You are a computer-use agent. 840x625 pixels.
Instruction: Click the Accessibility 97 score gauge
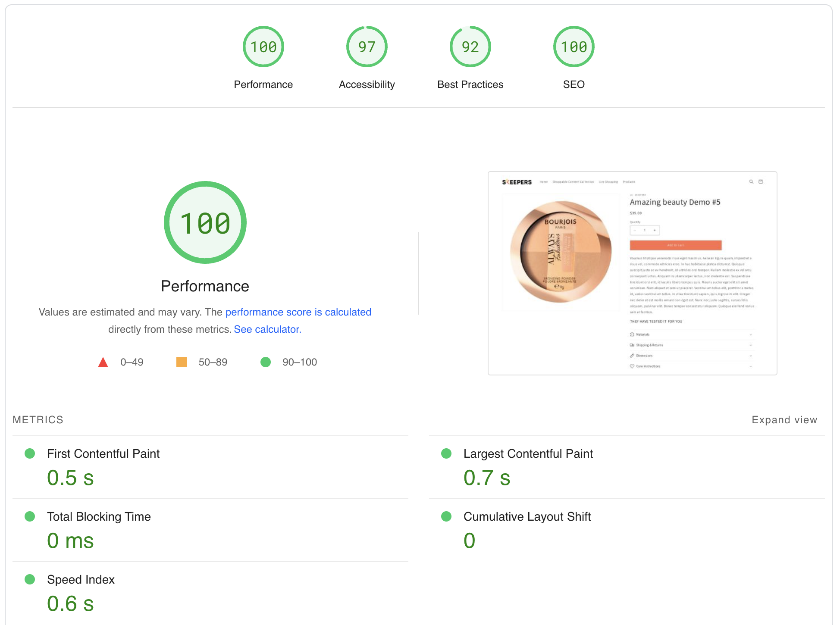coord(367,47)
